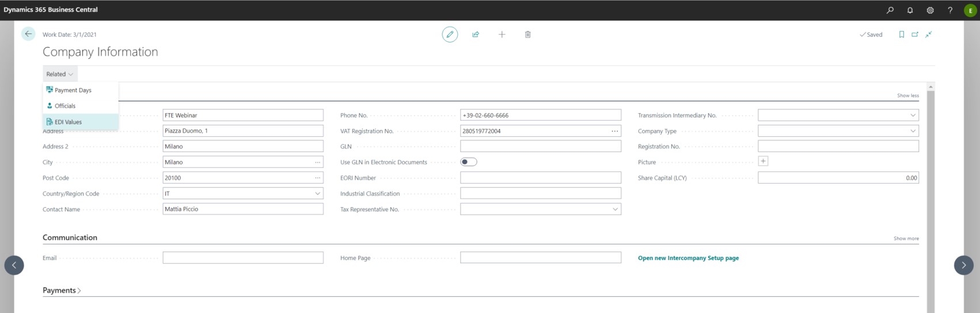Go back using the left arrow icon
980x313 pixels.
click(28, 34)
